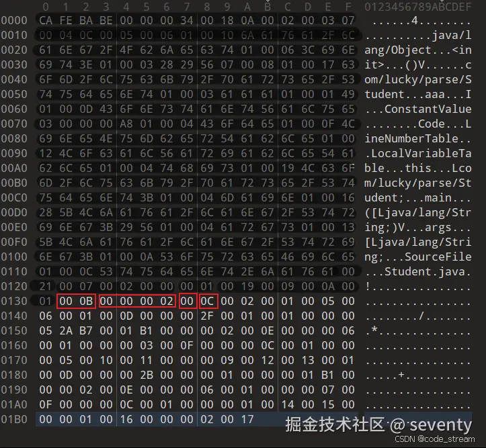486x448 pixels.
Task: Click byte 16 in row 01B0
Action: [x=126, y=419]
